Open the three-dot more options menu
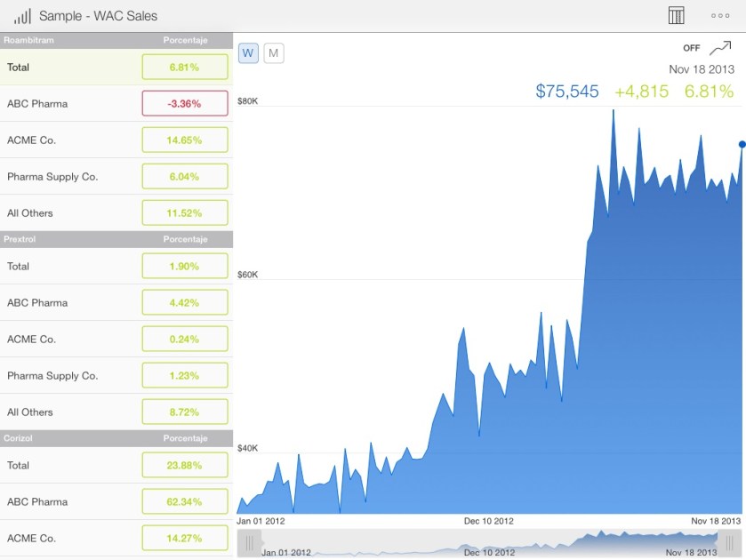The width and height of the screenshot is (746, 560). tap(720, 16)
